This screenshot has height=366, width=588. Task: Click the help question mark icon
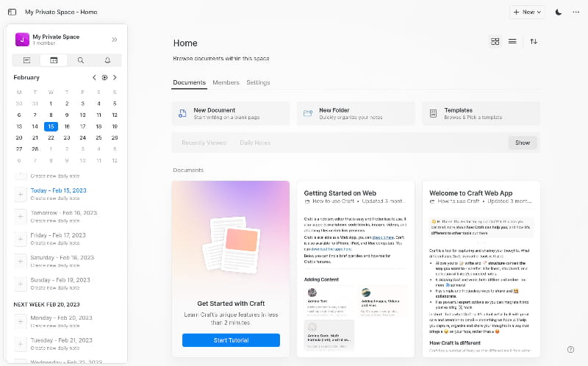571,350
